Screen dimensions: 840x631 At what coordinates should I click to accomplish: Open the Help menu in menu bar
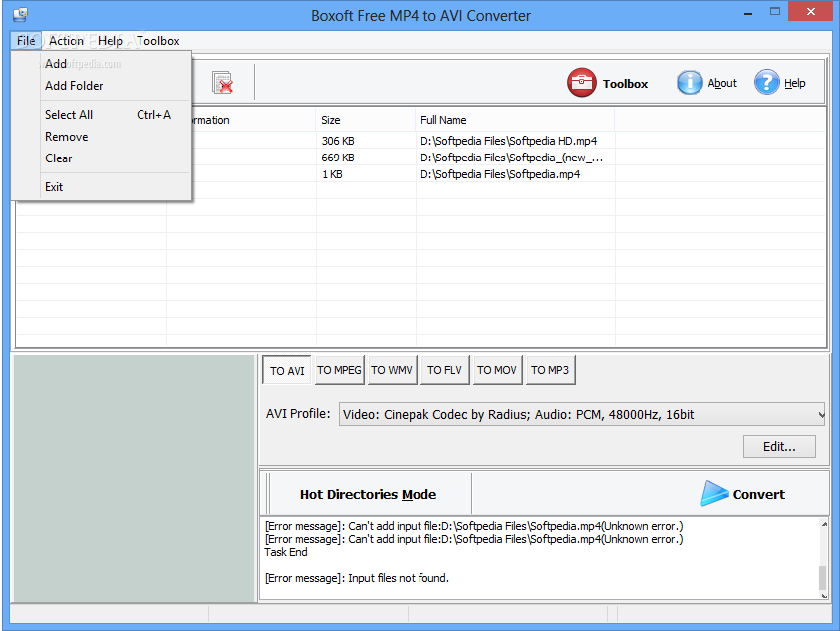coord(110,41)
